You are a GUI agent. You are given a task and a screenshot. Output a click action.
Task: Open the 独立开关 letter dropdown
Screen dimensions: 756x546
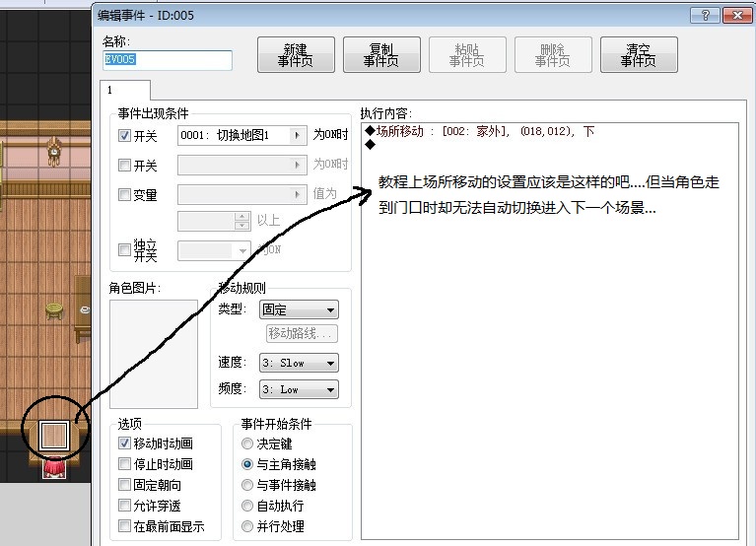tap(214, 250)
